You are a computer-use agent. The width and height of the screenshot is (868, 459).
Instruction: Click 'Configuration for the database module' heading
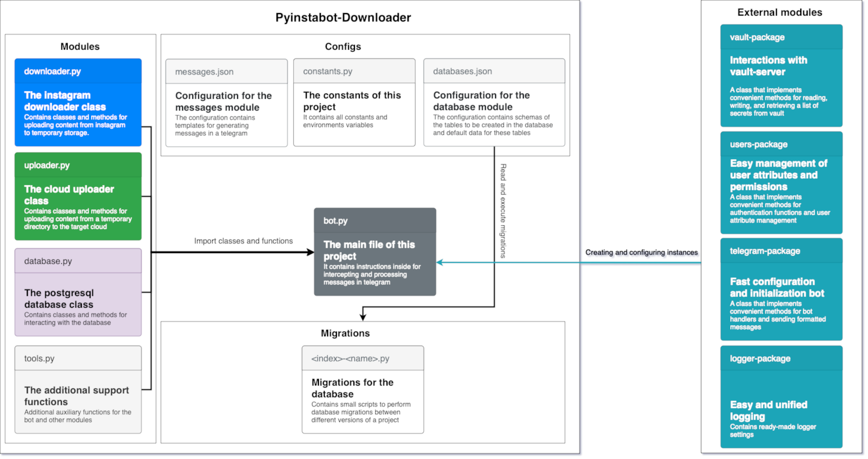pos(481,101)
